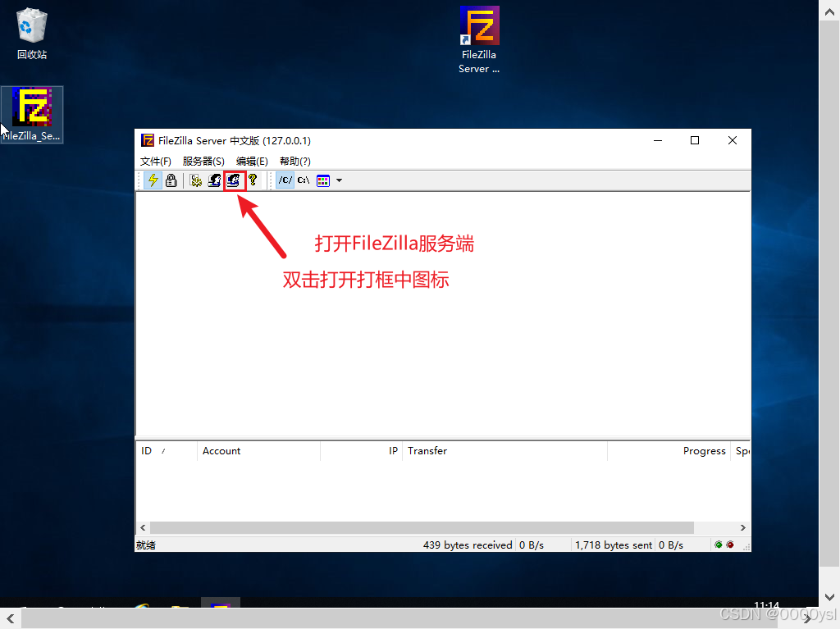
Task: Click the IP column header
Action: 361,451
